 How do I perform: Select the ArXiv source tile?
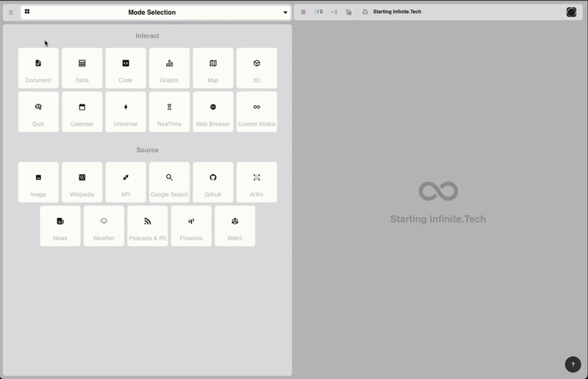tap(257, 183)
